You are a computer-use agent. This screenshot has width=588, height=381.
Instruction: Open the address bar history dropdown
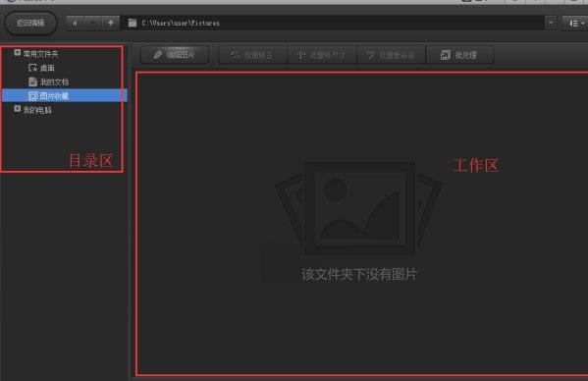551,23
